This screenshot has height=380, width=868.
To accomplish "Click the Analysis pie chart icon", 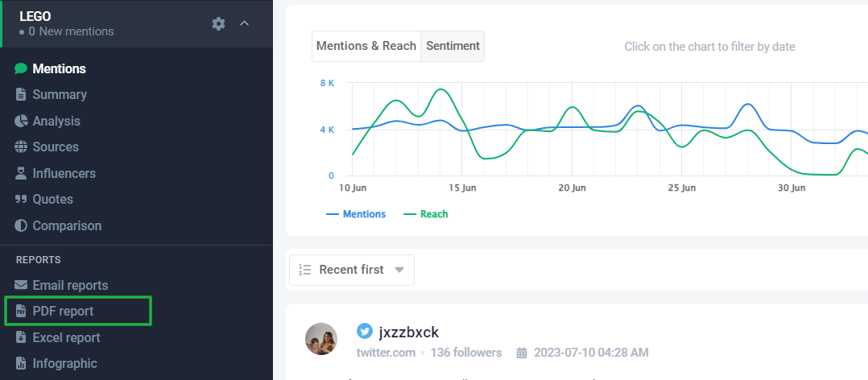I will 21,121.
